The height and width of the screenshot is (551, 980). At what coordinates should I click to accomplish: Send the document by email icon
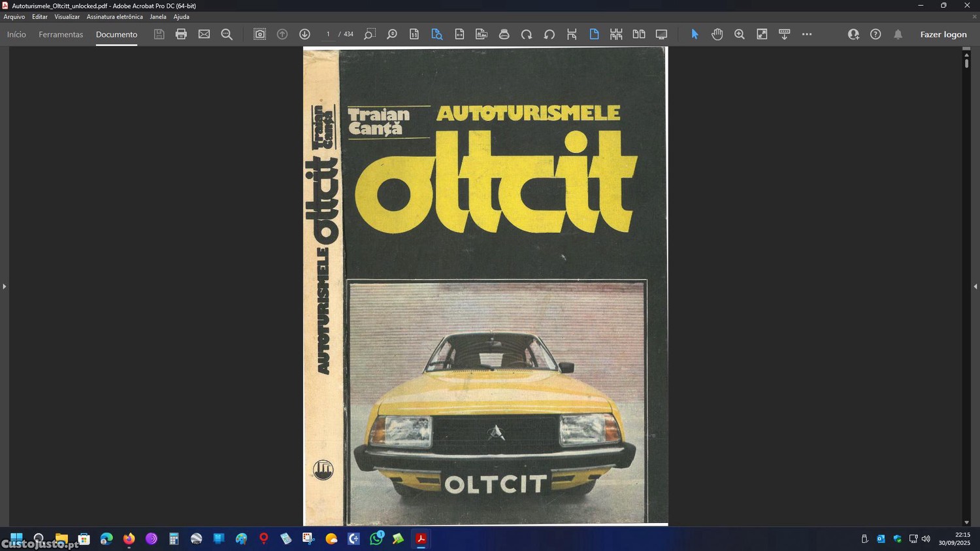[204, 34]
